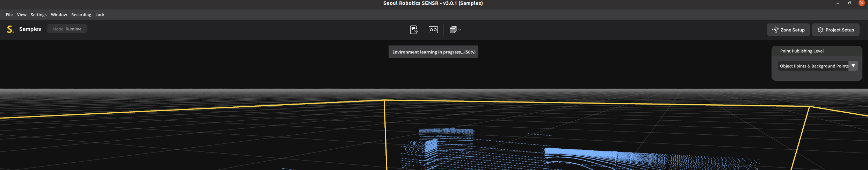The image size is (868, 170).
Task: Expand the cube view dropdown chevron
Action: click(460, 30)
